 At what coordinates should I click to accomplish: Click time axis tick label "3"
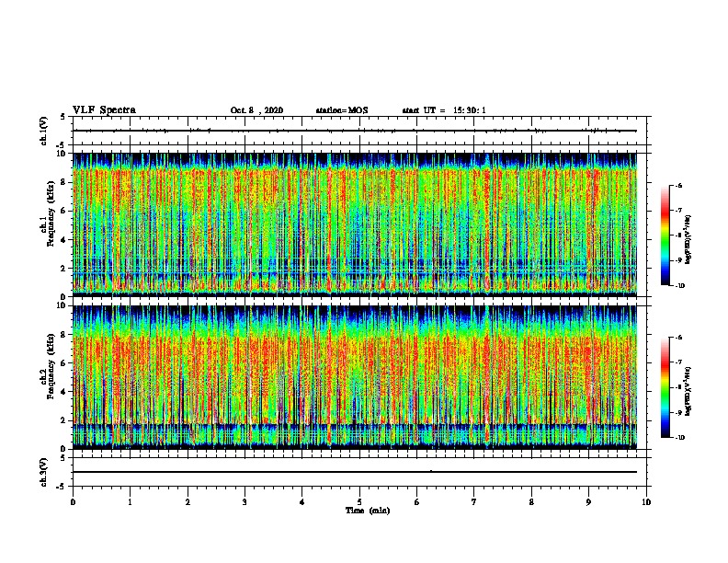245,502
